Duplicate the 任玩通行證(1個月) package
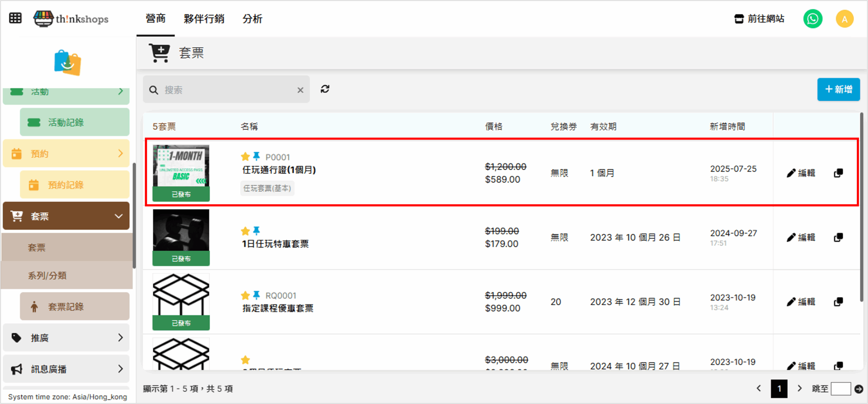 [838, 173]
